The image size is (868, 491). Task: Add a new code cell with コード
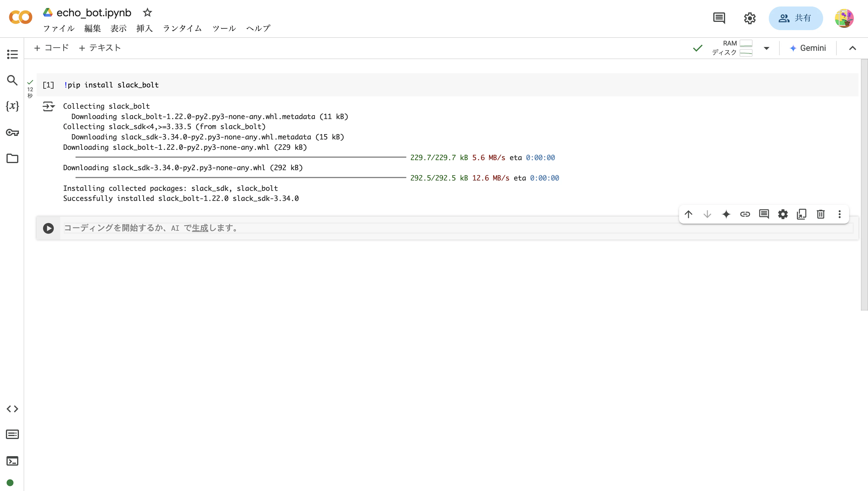tap(51, 48)
